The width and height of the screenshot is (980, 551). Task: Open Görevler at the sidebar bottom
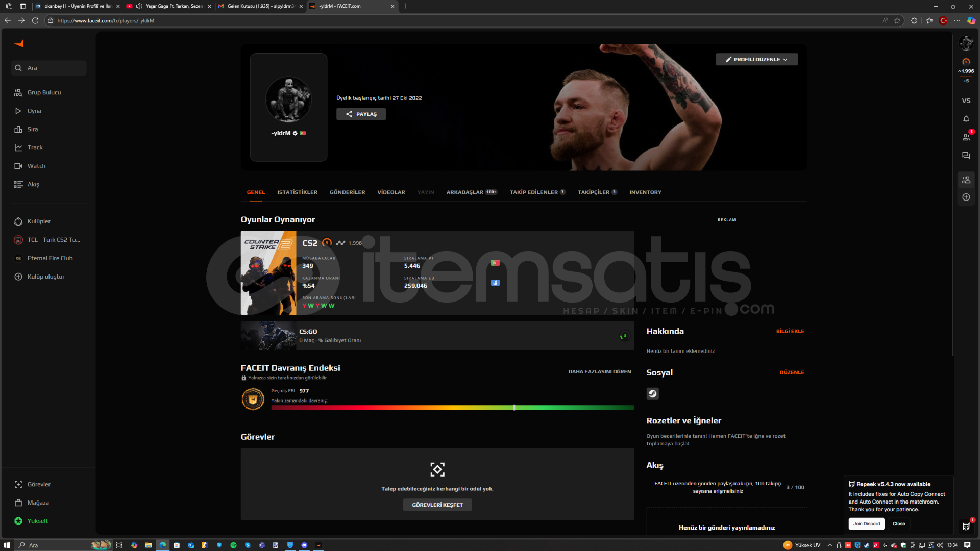(39, 484)
